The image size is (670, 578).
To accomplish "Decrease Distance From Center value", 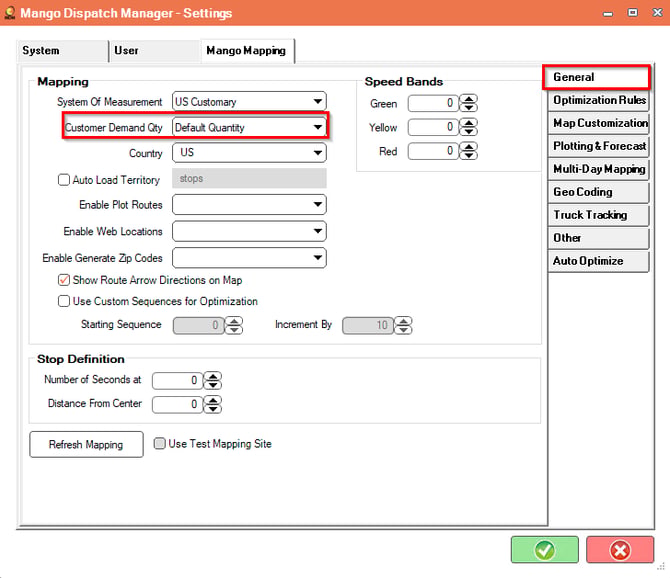I will pos(213,408).
